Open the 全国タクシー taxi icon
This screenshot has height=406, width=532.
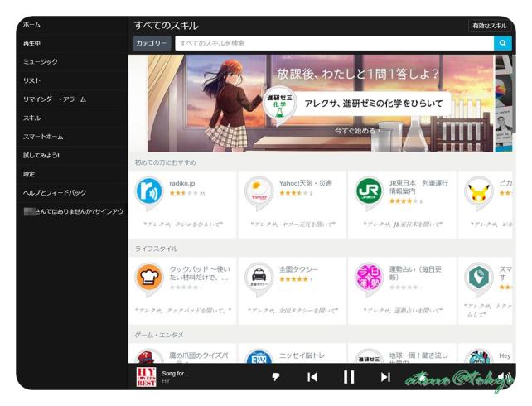tap(259, 278)
